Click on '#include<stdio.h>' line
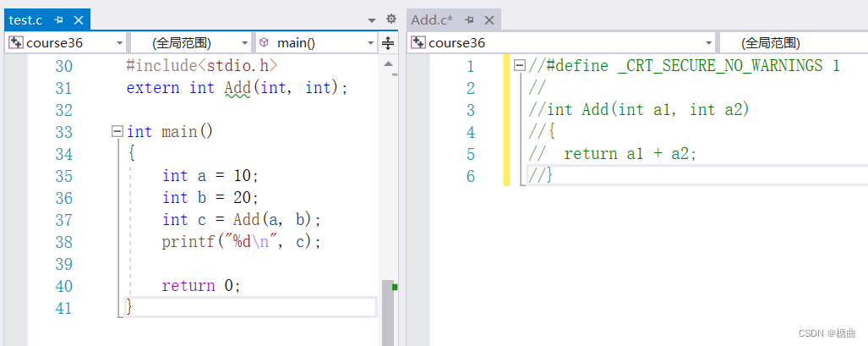The height and width of the screenshot is (346, 868). [202, 67]
